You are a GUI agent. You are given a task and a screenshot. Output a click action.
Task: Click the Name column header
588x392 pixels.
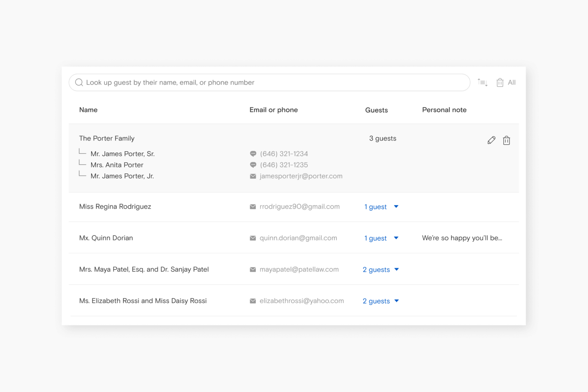click(x=88, y=110)
